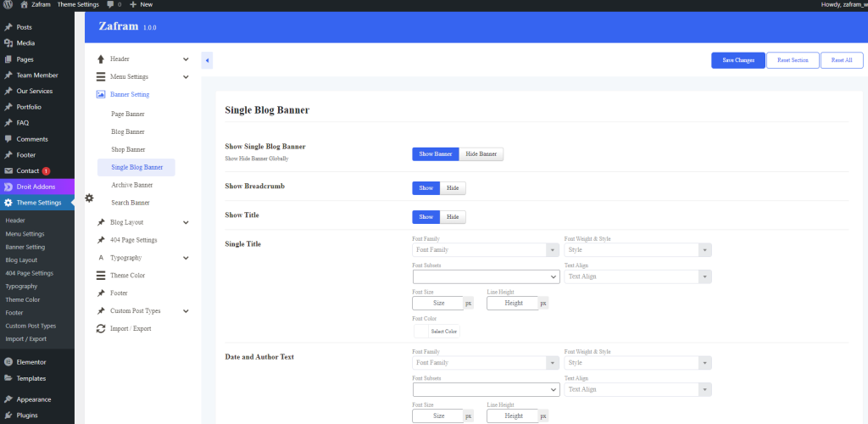The width and height of the screenshot is (868, 424).
Task: Click the Import / Export sync icon
Action: click(101, 328)
